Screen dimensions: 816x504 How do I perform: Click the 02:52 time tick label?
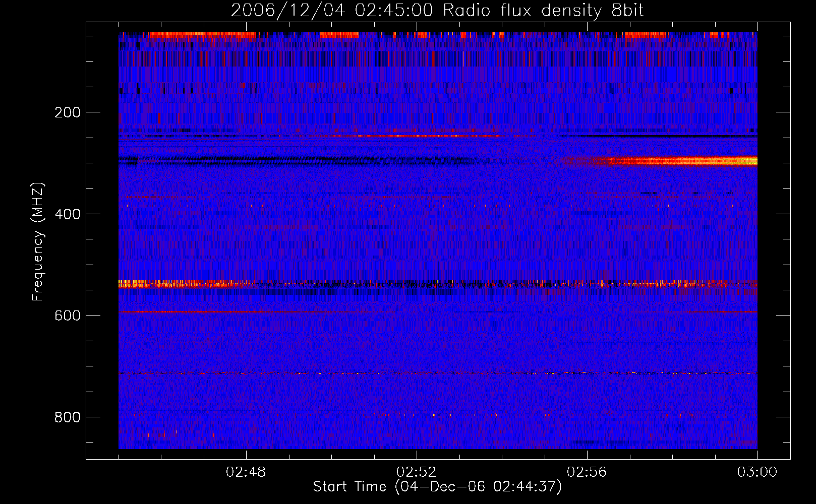point(417,472)
